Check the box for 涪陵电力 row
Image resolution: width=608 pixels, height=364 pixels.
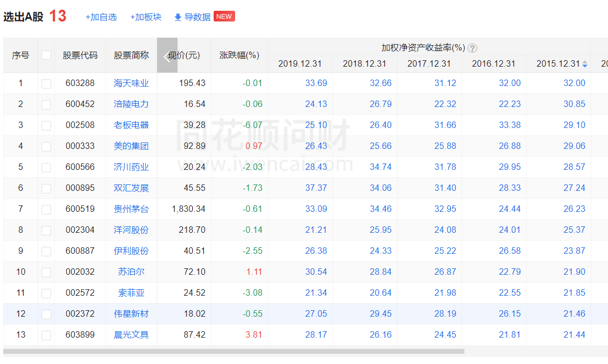click(46, 104)
